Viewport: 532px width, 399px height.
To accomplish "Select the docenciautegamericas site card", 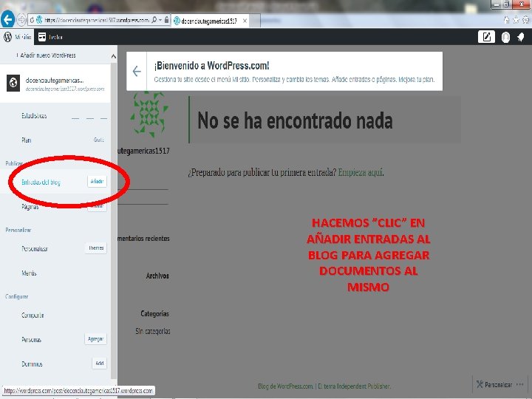I will (55, 83).
